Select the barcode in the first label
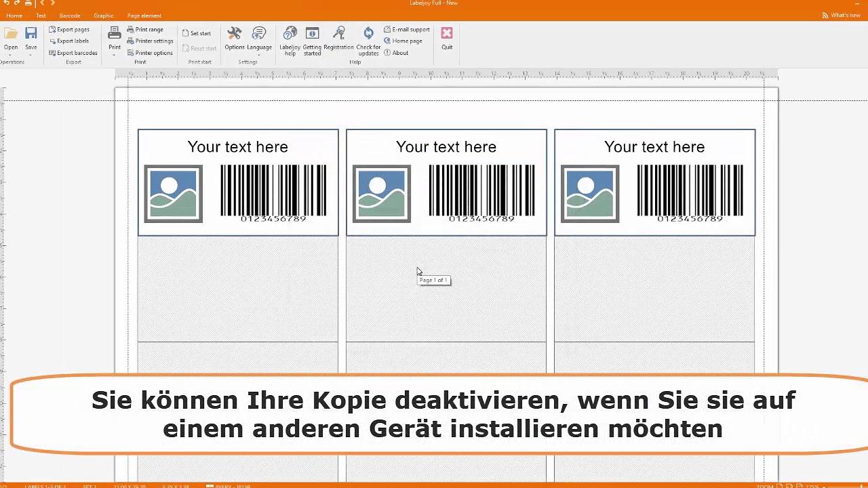868x488 pixels. [273, 193]
